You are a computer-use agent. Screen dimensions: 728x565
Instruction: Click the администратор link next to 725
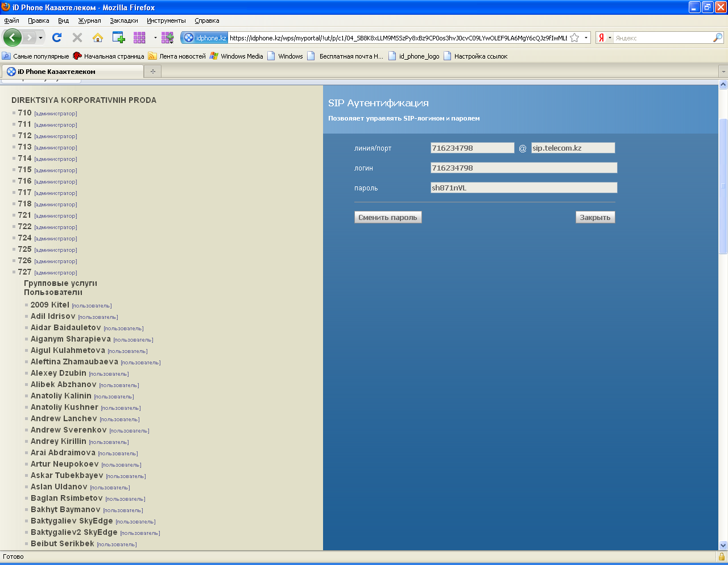56,250
